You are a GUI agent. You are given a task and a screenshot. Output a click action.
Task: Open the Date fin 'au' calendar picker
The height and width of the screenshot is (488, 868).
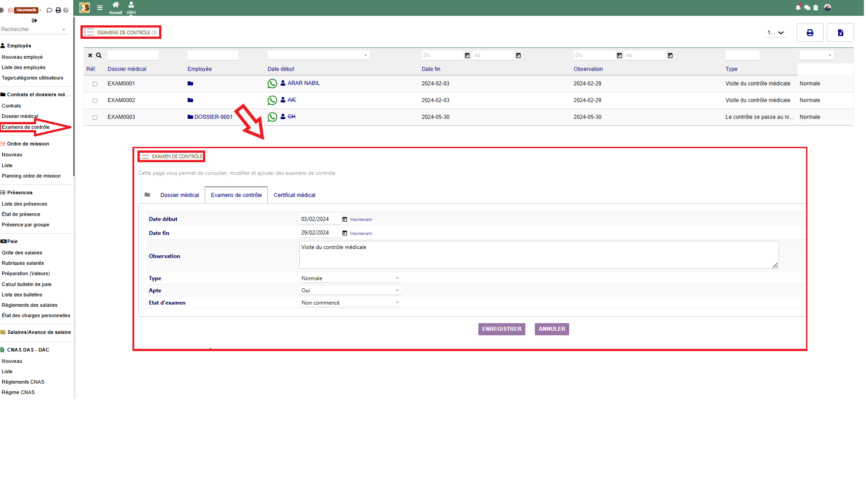coord(670,55)
